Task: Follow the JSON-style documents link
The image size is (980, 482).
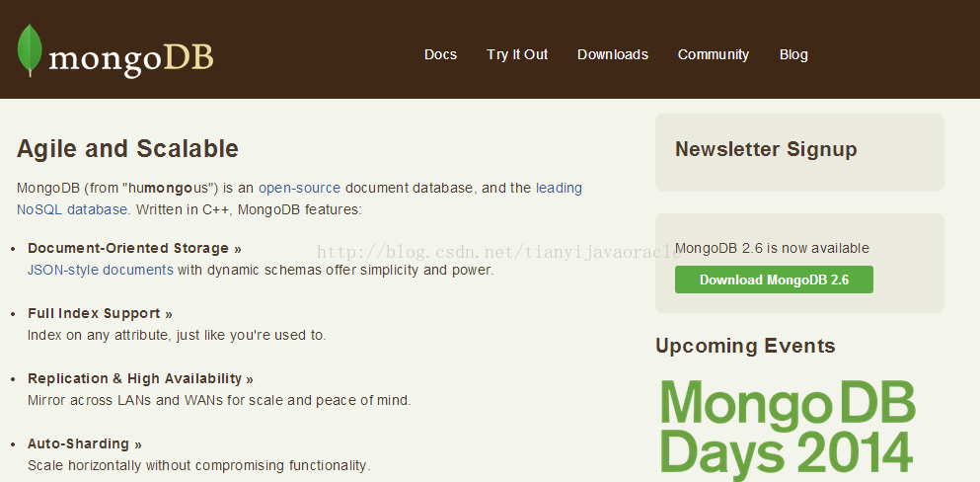Action: [101, 270]
